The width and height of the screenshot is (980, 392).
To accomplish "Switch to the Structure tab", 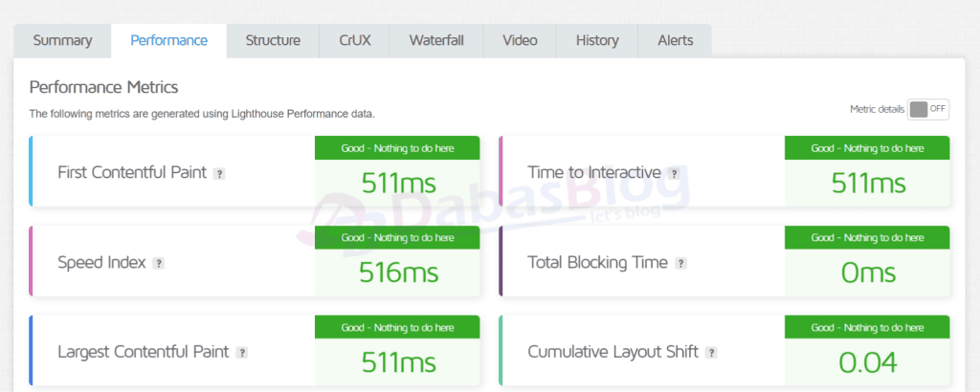I will (273, 40).
